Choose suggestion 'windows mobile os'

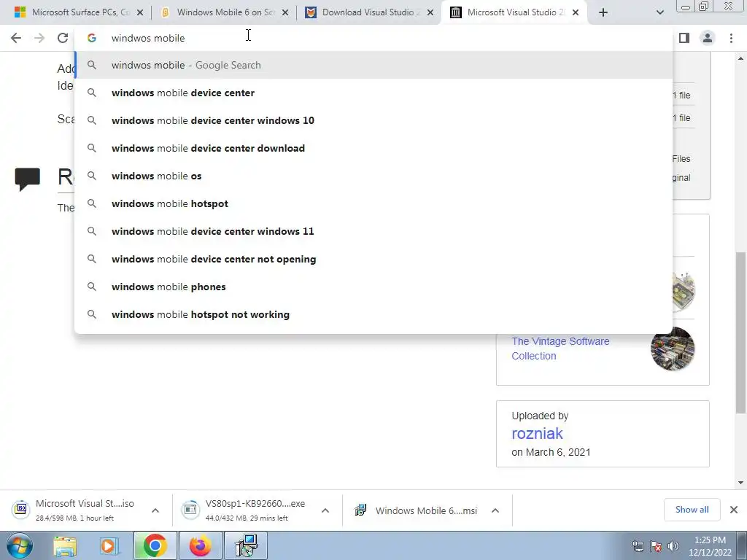click(x=373, y=176)
